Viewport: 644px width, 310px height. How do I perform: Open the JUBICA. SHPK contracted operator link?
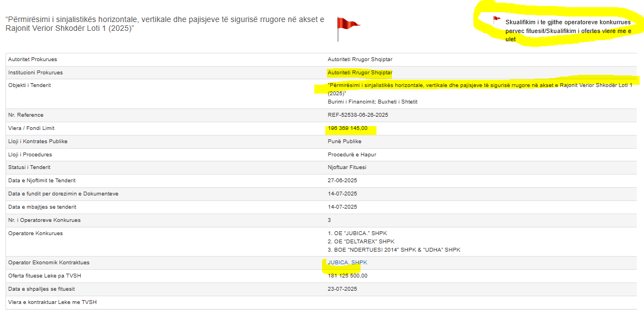[x=347, y=263]
